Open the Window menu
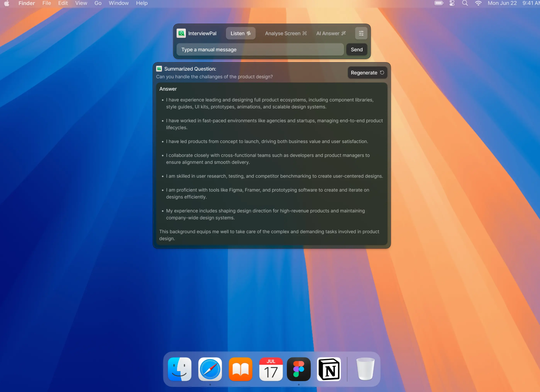The height and width of the screenshot is (392, 540). 118,3
